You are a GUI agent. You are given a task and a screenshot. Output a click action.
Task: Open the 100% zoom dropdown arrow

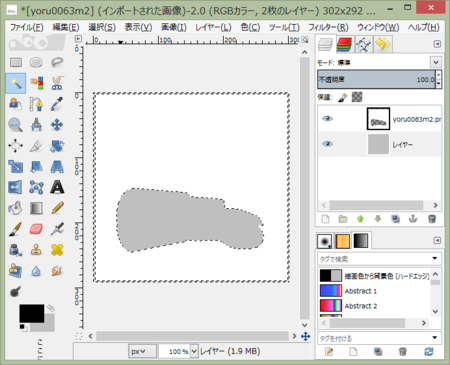click(x=194, y=351)
